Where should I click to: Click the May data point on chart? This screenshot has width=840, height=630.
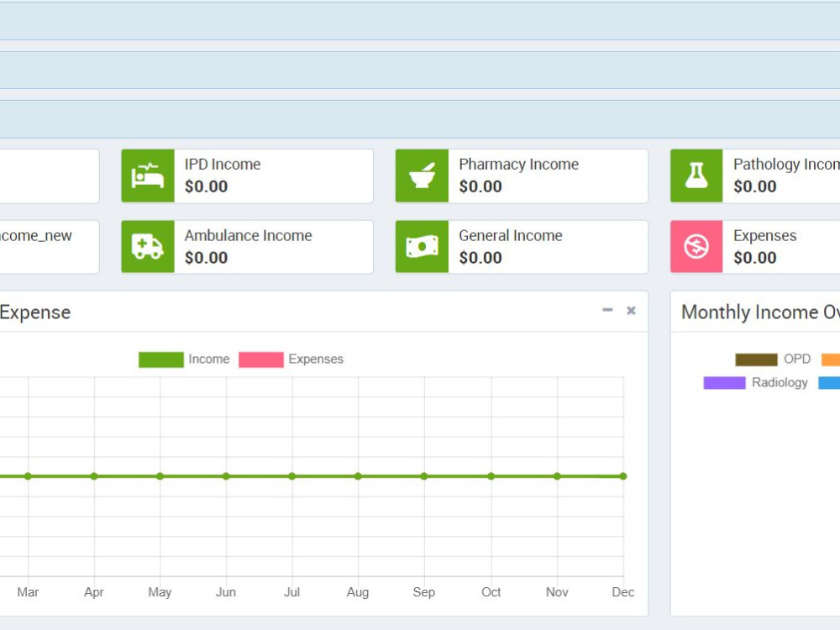coord(160,476)
